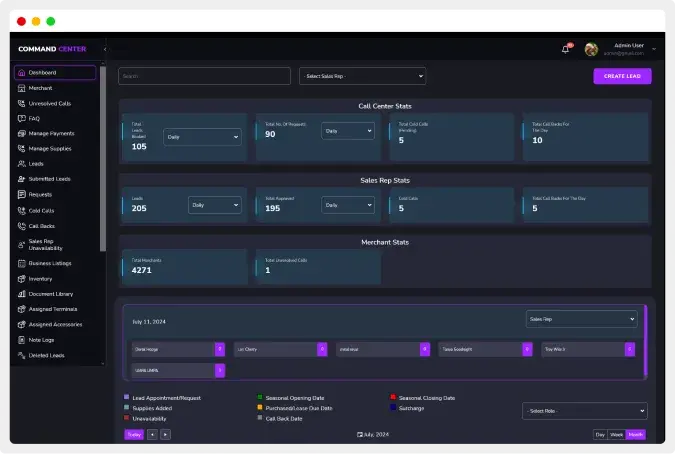
Task: Click the Note Logs icon
Action: tap(22, 339)
